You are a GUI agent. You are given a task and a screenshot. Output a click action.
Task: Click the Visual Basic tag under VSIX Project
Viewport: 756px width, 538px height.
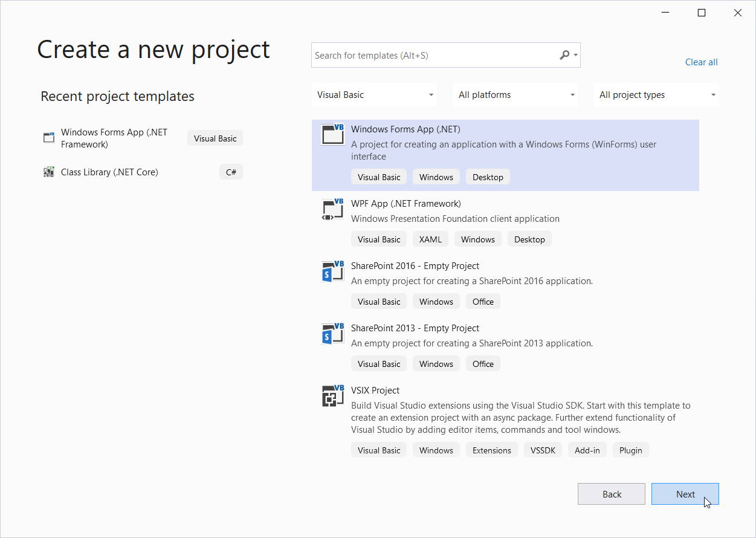[379, 450]
